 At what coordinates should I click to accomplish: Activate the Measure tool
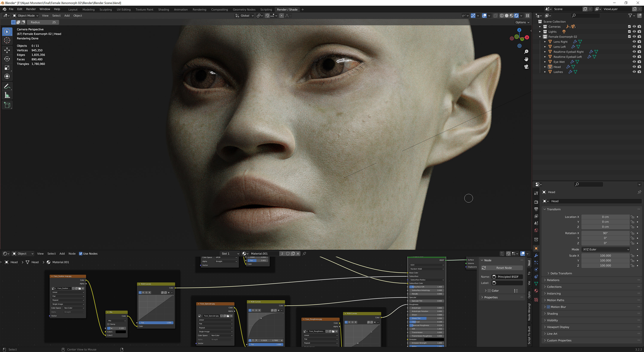7,95
